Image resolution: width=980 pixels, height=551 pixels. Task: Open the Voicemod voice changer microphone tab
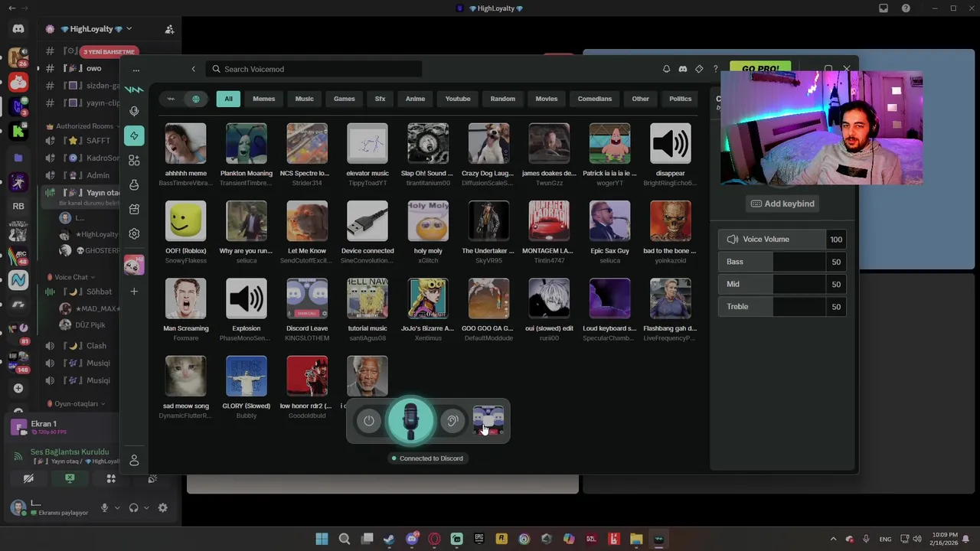(134, 111)
